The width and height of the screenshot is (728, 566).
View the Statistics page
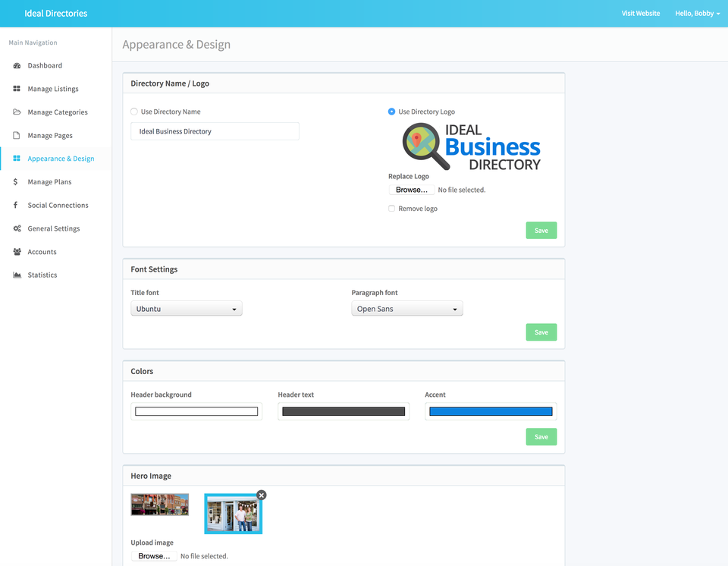[x=55, y=275]
